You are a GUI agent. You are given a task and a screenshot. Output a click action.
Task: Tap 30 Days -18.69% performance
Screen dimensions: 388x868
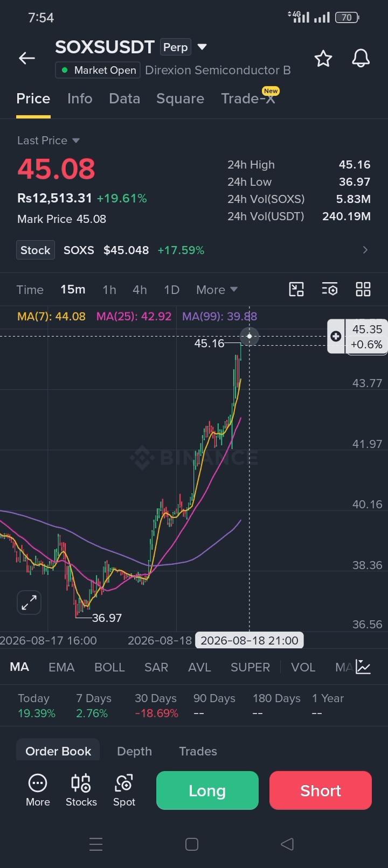156,706
